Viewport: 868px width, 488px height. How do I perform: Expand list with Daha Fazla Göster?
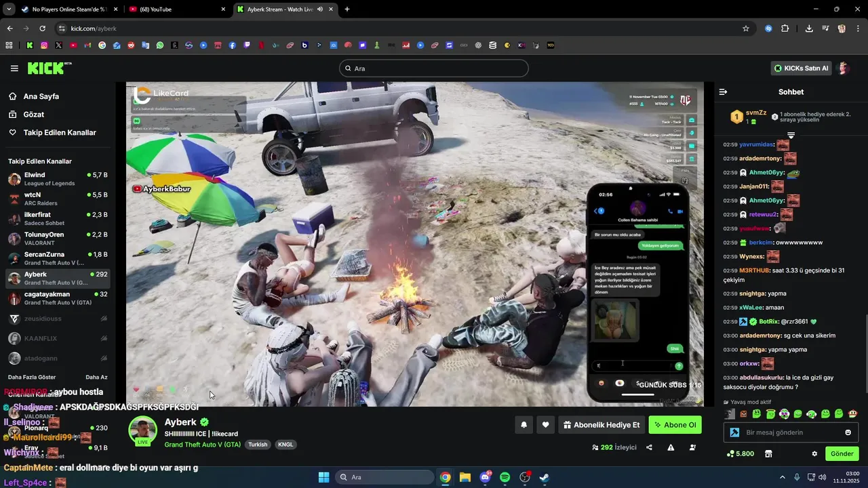(x=32, y=377)
